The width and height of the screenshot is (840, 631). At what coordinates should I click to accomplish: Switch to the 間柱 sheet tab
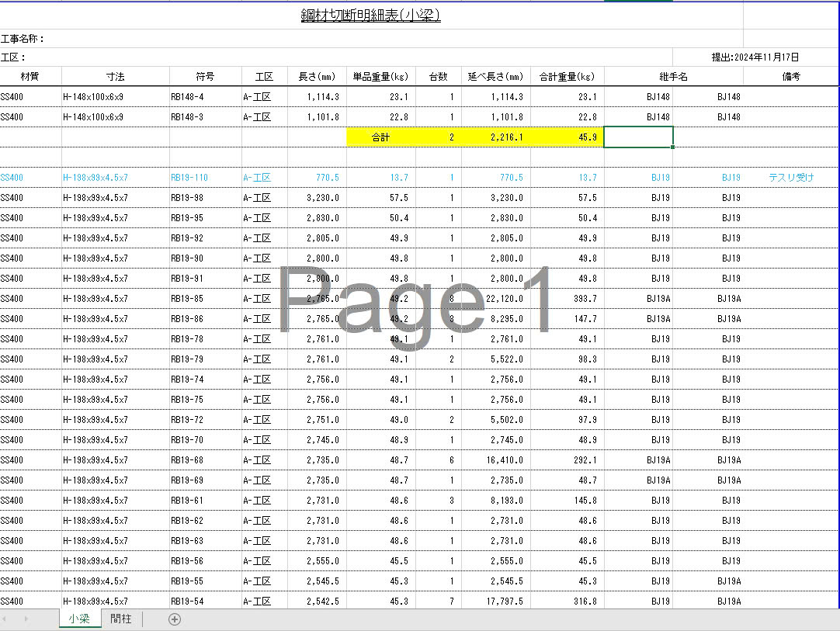coord(121,619)
